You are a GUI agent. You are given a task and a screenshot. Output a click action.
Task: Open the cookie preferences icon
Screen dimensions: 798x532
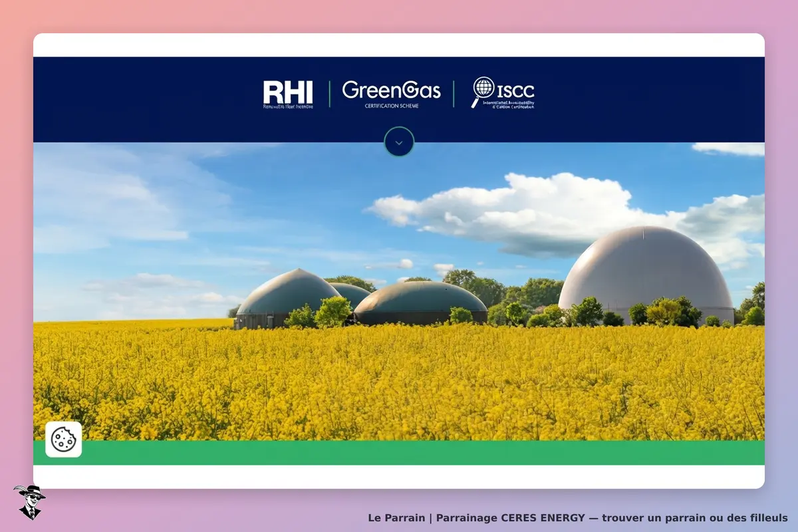(x=64, y=439)
